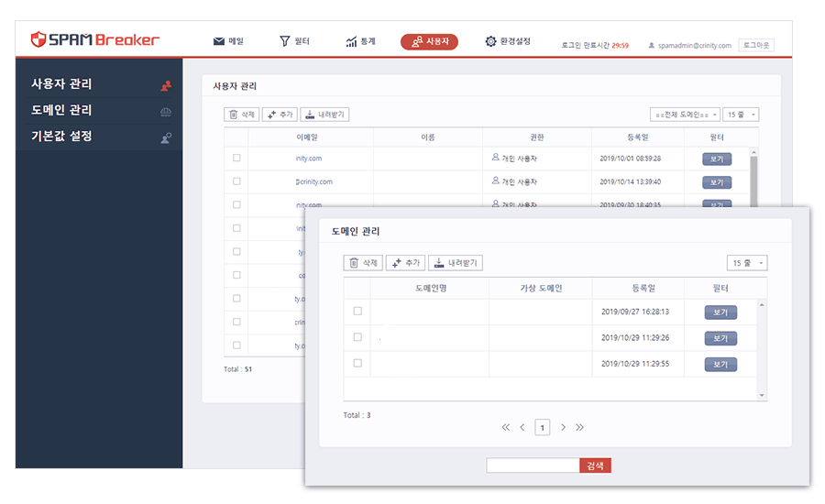Screen dimensions: 825x504
Task: Click scroll-down arrow of domain list
Action: coord(762,395)
